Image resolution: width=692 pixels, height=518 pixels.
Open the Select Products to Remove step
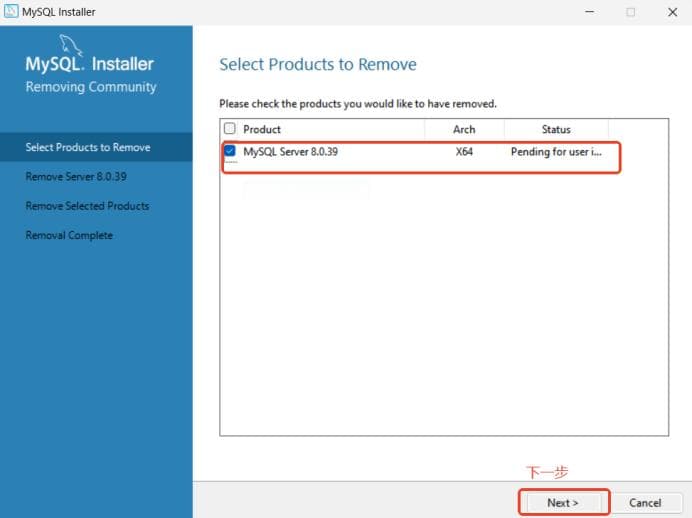tap(96, 147)
